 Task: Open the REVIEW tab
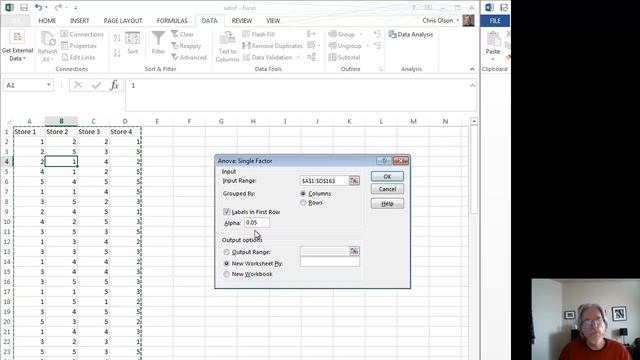click(242, 20)
